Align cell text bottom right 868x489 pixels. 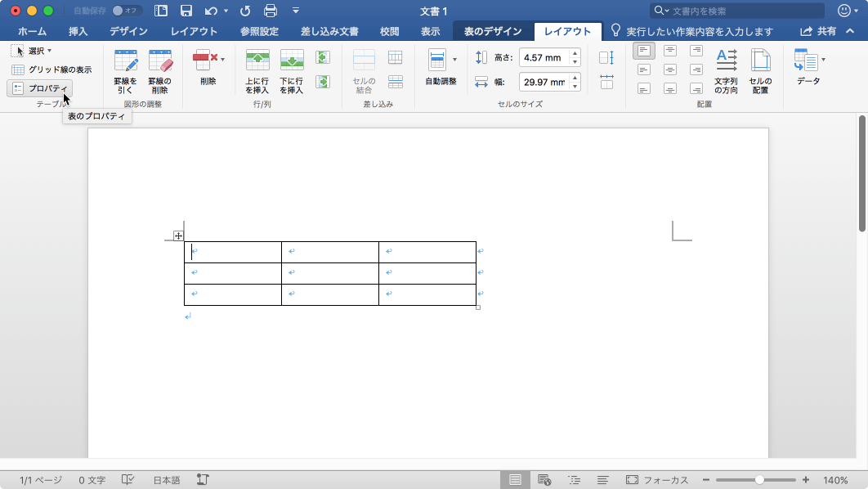pyautogui.click(x=696, y=88)
